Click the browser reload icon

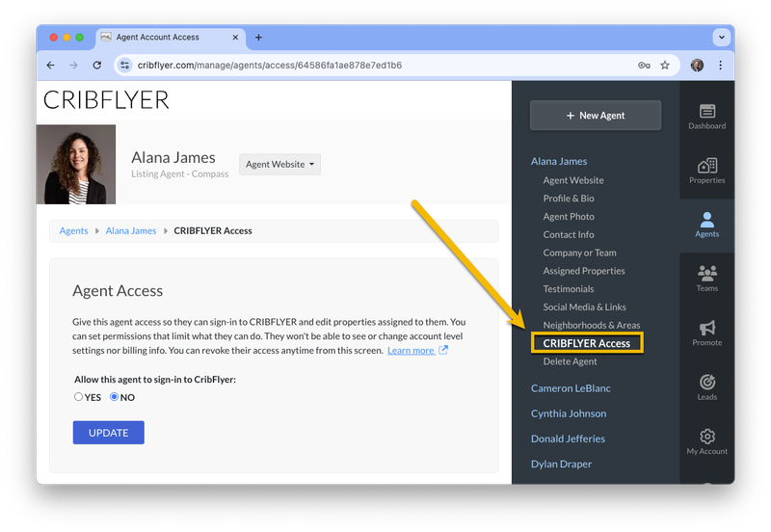coord(97,65)
